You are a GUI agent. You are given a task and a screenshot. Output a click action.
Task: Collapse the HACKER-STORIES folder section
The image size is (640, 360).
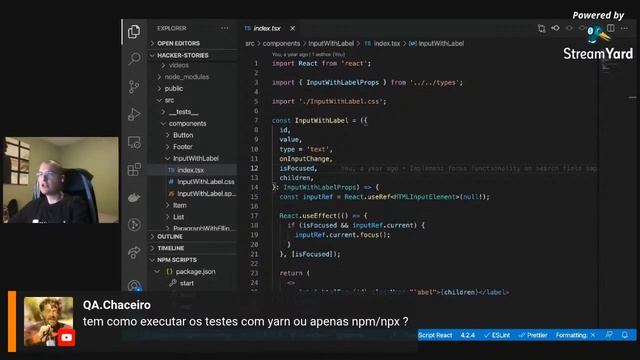click(x=193, y=55)
